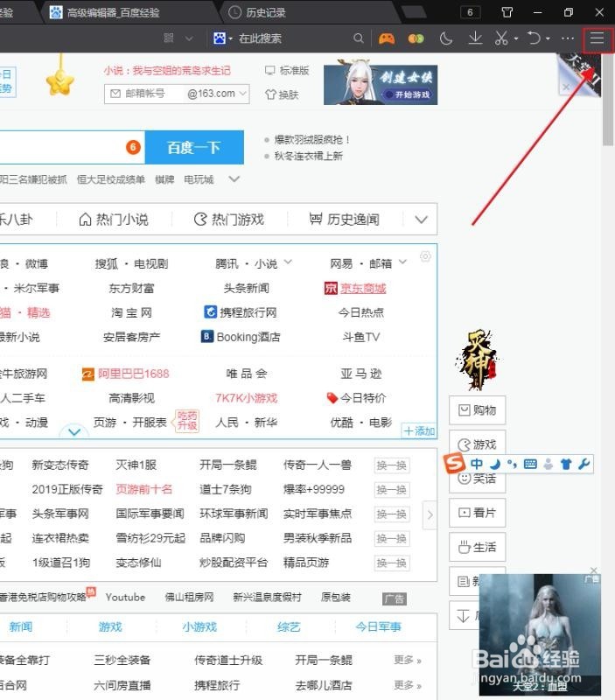Click the 标准版 version link
The image size is (615, 700).
tap(287, 71)
